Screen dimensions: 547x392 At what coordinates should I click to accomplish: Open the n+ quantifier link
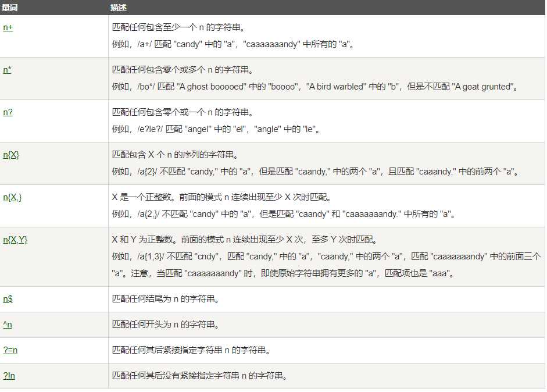(x=8, y=27)
